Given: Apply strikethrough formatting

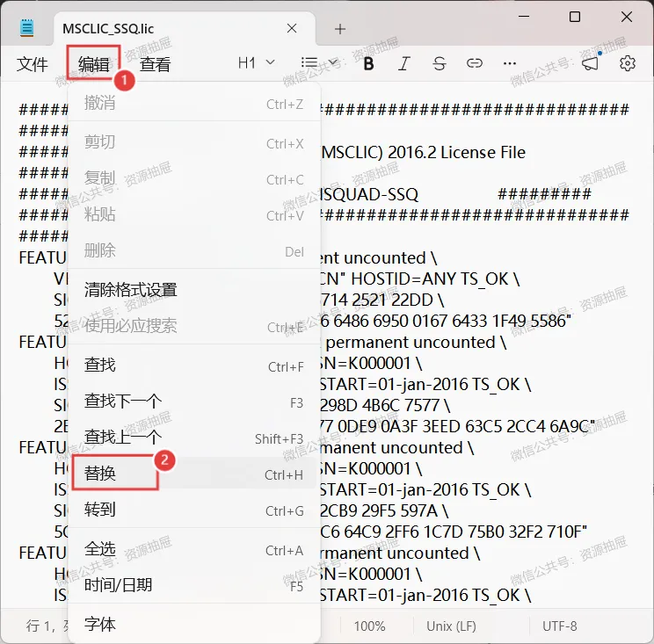Looking at the screenshot, I should pos(440,64).
